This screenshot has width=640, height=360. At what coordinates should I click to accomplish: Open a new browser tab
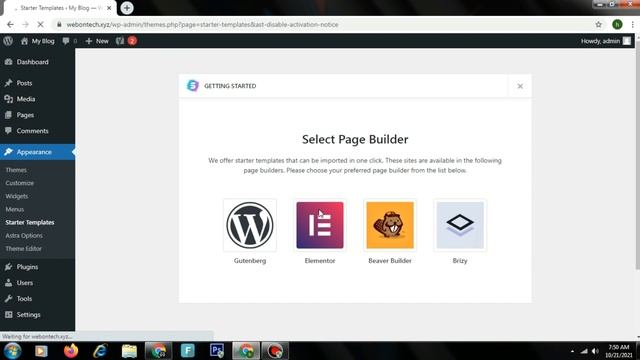point(127,8)
